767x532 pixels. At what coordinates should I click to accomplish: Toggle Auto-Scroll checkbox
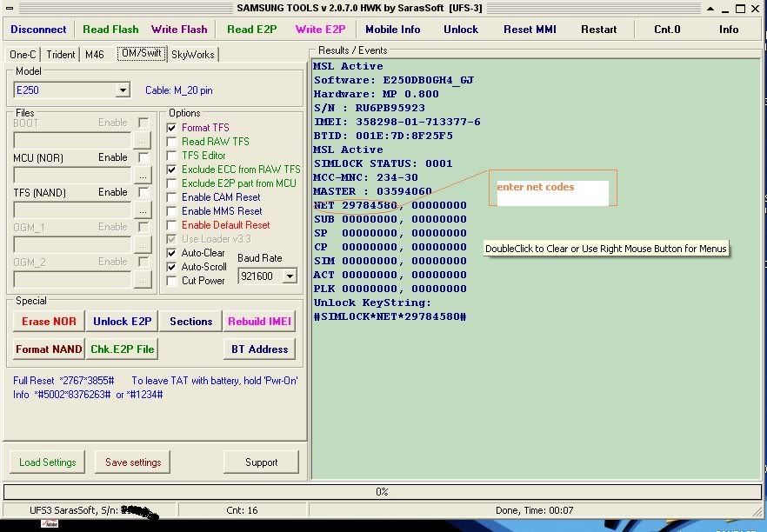[171, 267]
